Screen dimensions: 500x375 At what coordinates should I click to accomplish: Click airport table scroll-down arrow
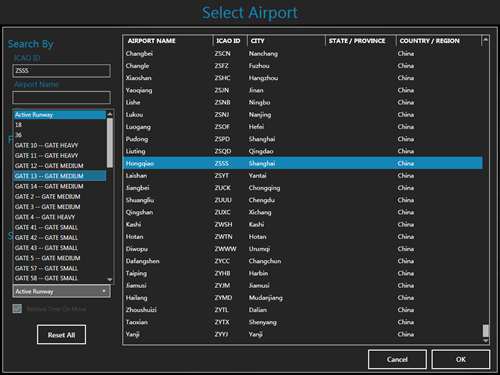[486, 340]
